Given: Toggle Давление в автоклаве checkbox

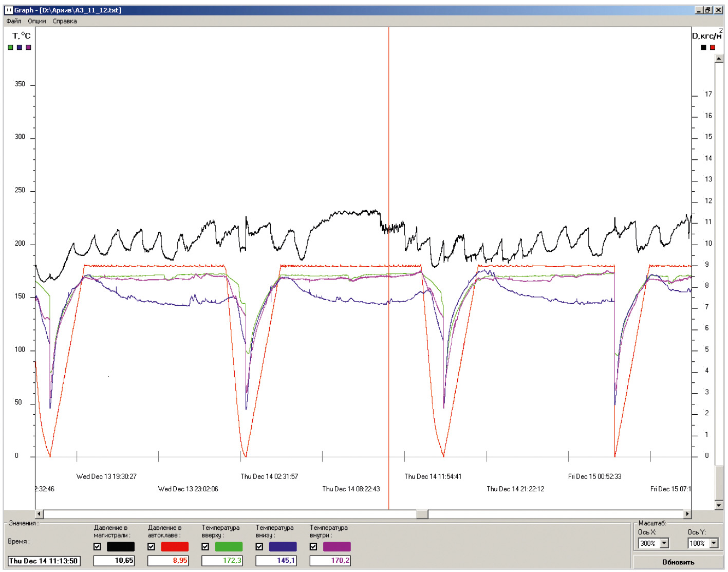Looking at the screenshot, I should tap(151, 547).
